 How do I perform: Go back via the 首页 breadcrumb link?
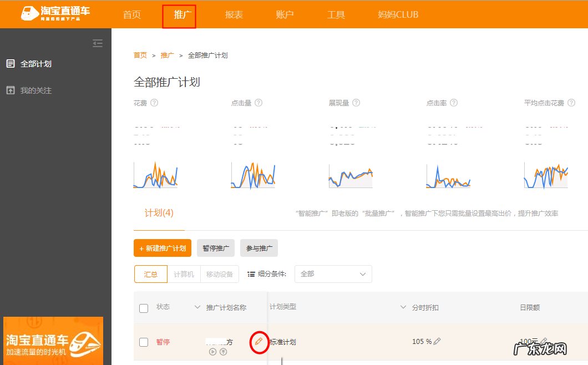[x=140, y=55]
